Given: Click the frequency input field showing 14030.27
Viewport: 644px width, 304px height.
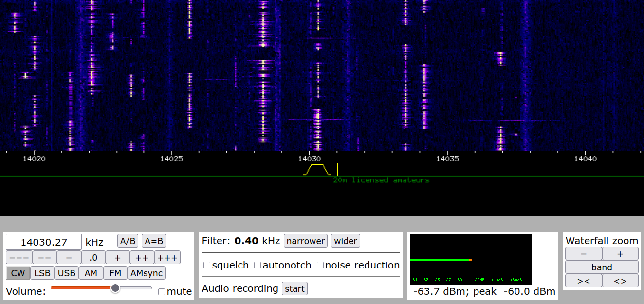Looking at the screenshot, I should click(x=44, y=242).
